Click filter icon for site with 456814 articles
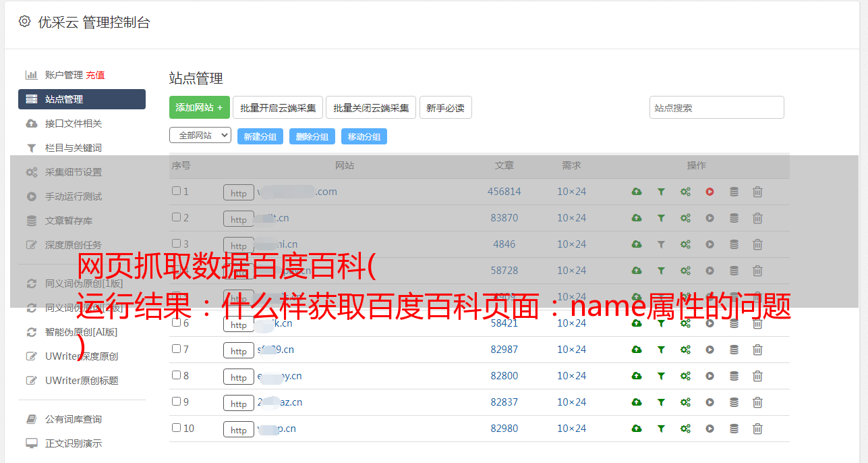Viewport: 868px width, 463px height. [x=661, y=192]
